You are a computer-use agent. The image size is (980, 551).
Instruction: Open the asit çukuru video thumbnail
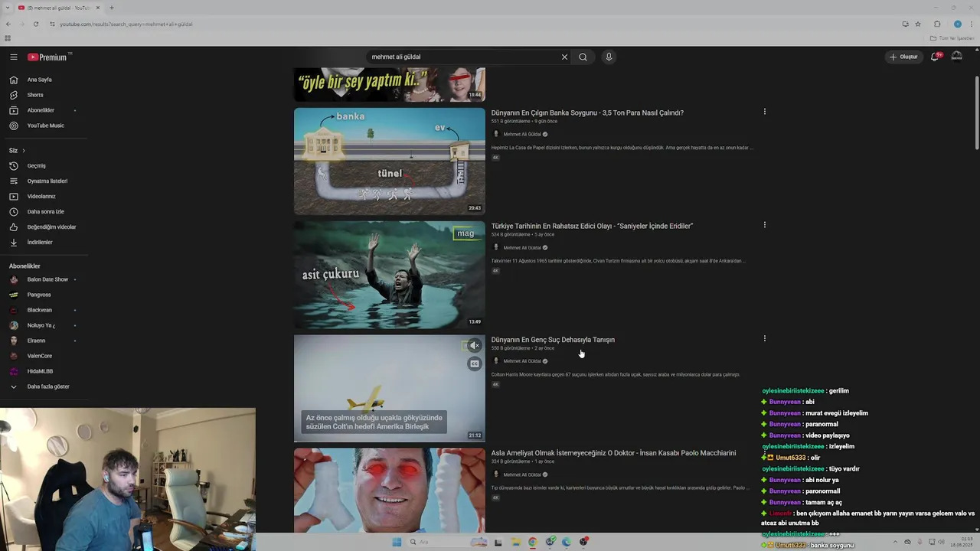pyautogui.click(x=389, y=275)
